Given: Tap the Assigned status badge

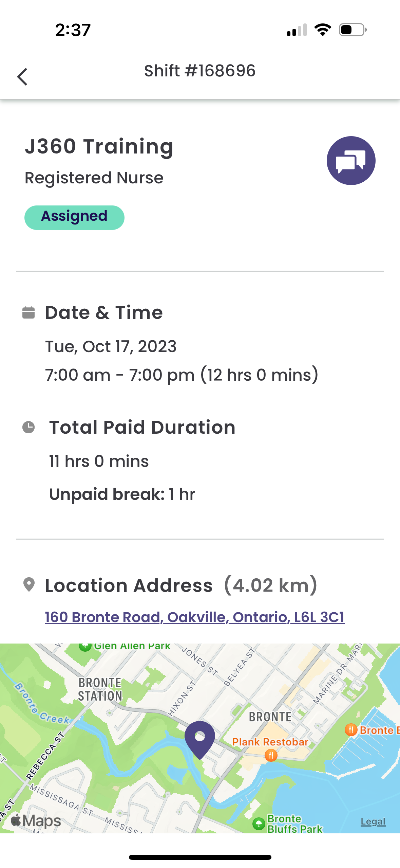Looking at the screenshot, I should point(74,217).
